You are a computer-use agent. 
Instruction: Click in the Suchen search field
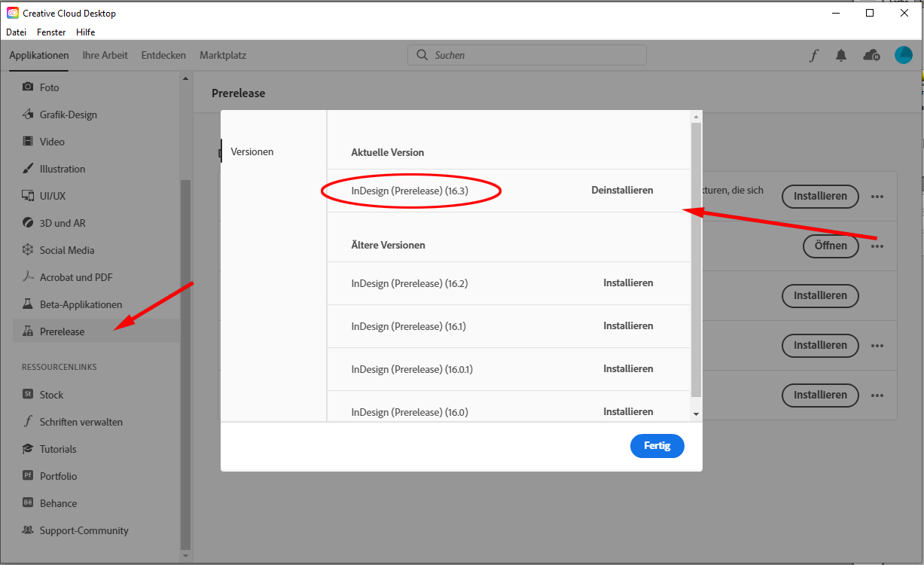pyautogui.click(x=527, y=55)
